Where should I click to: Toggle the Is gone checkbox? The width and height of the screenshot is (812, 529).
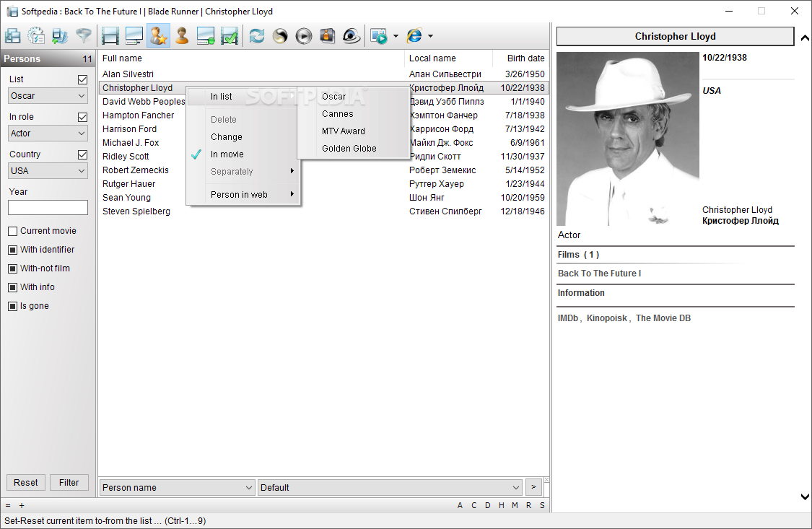pyautogui.click(x=13, y=306)
